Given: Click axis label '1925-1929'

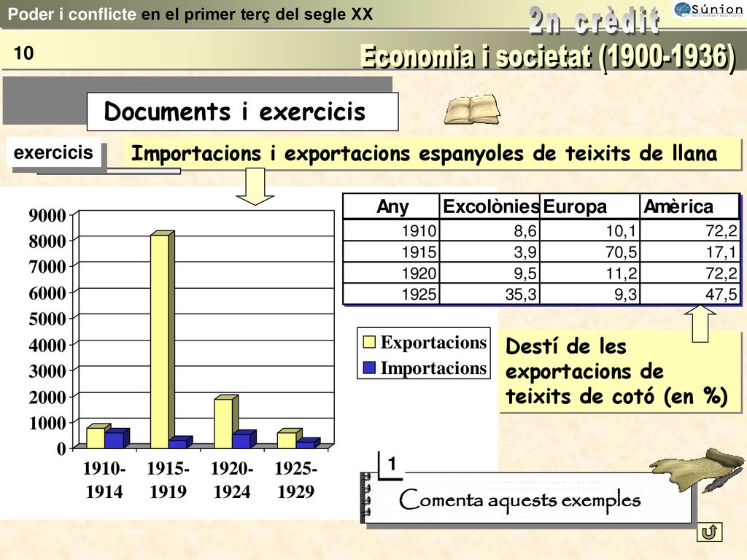Looking at the screenshot, I should point(295,480).
